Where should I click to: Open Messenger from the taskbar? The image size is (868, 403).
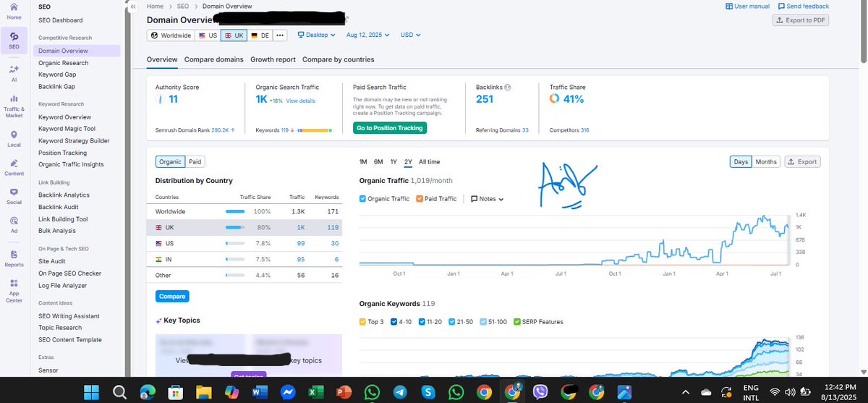click(x=288, y=392)
